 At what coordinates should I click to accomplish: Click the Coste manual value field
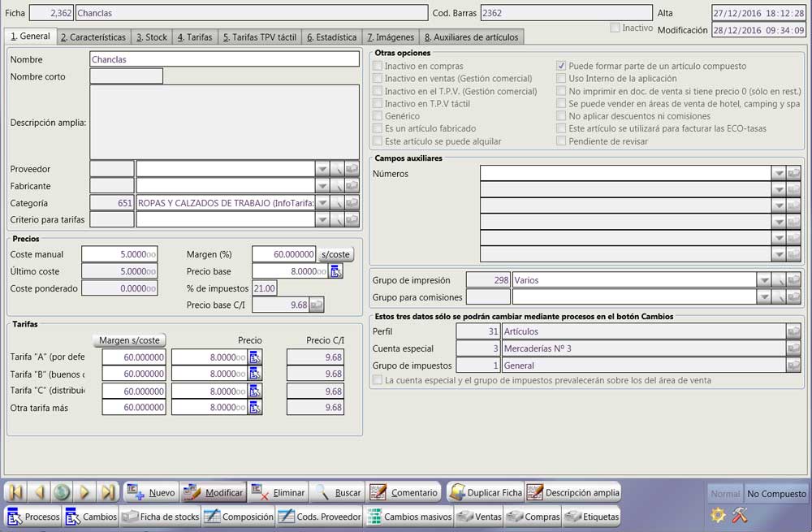click(119, 254)
